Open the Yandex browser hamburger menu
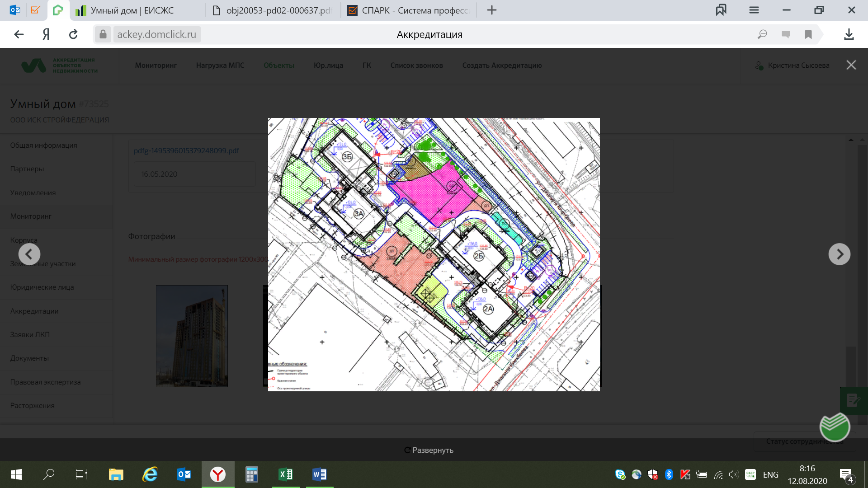This screenshot has width=868, height=488. 754,10
